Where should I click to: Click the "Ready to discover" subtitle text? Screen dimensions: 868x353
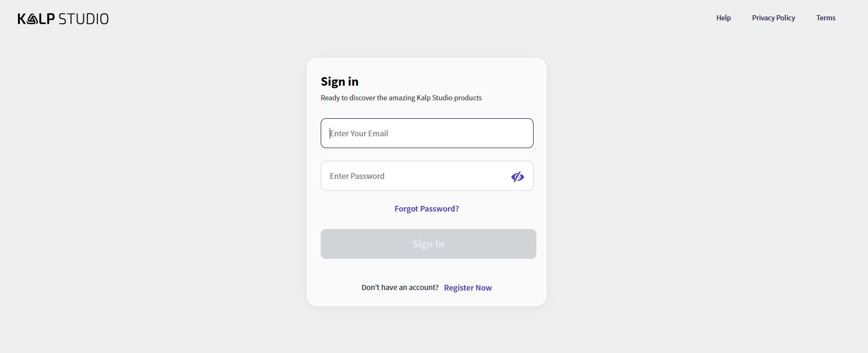401,98
